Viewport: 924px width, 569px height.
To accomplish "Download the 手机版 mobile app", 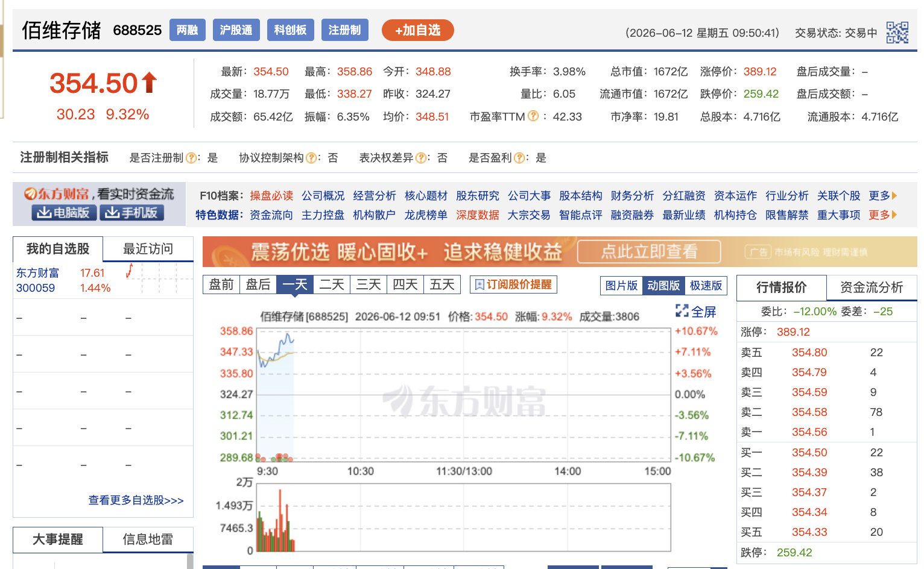I will click(x=131, y=213).
